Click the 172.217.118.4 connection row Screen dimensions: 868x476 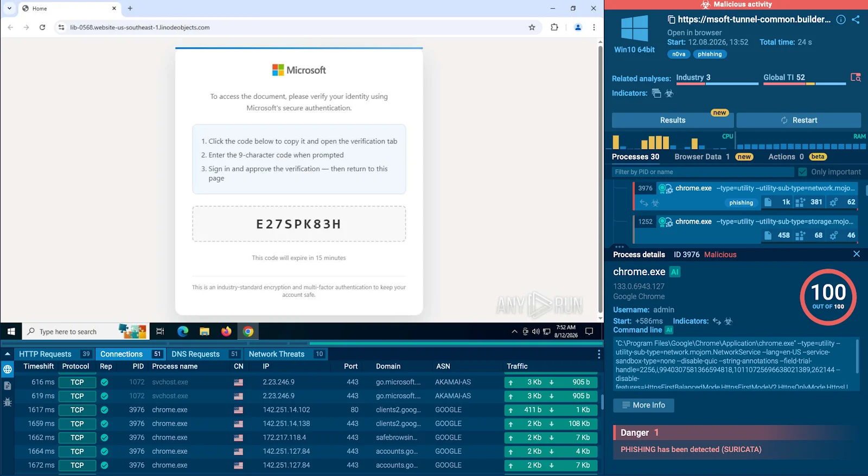pyautogui.click(x=307, y=437)
